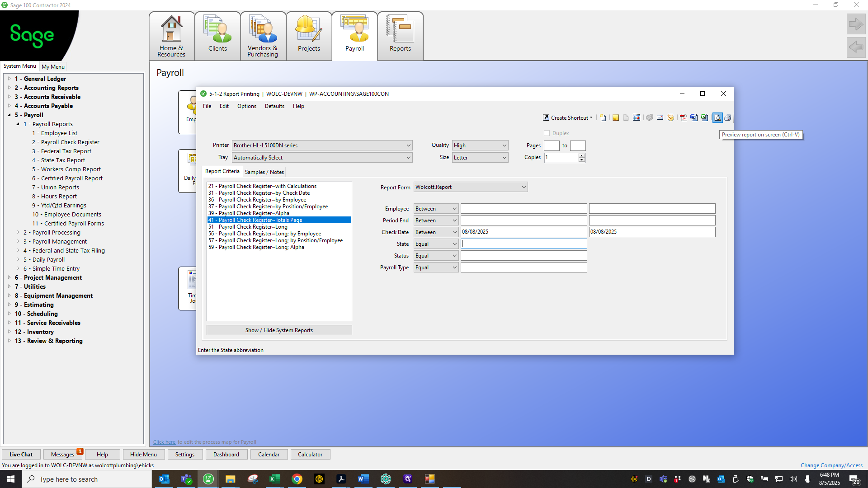The image size is (868, 488).
Task: Select 6 - Certified Payroll Report tree item
Action: (67, 178)
